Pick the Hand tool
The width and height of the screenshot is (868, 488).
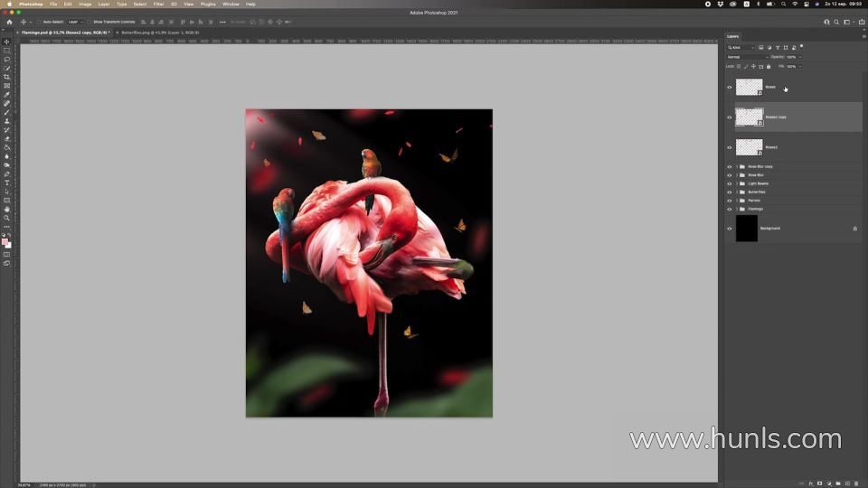tap(6, 209)
